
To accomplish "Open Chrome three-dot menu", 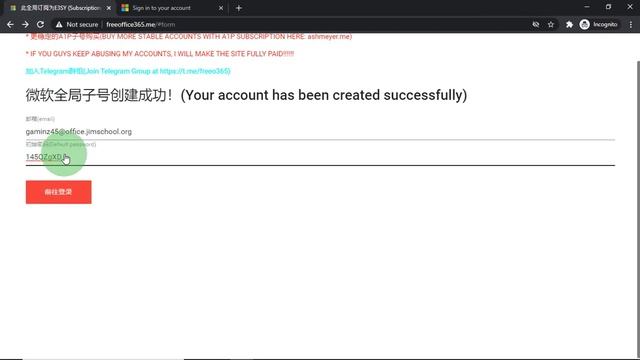I will coord(631,24).
